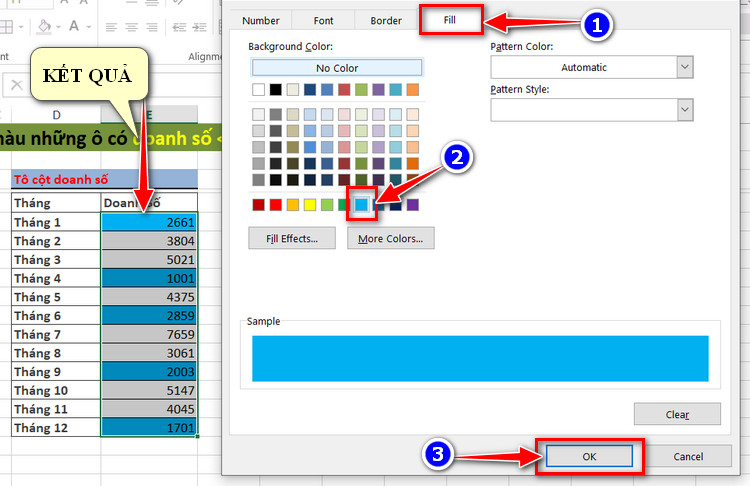The width and height of the screenshot is (750, 486).
Task: Expand the Fill Color dropdown arrow
Action: (58, 27)
